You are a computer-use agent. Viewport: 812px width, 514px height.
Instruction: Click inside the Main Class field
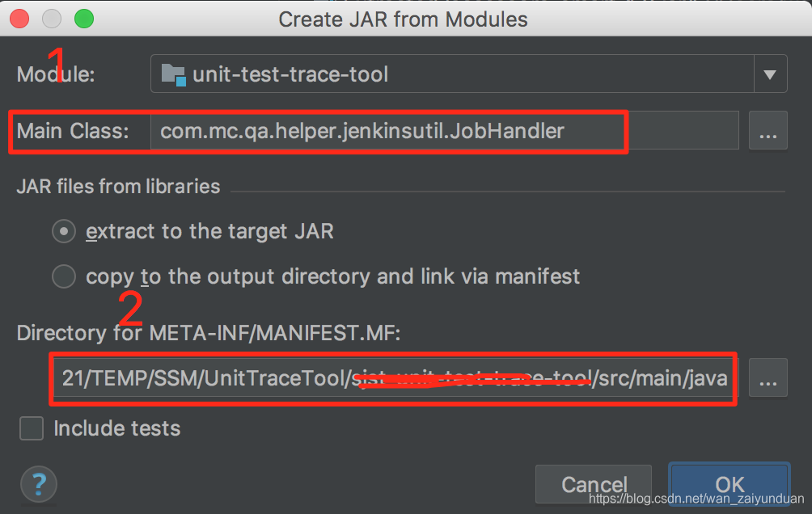click(444, 130)
